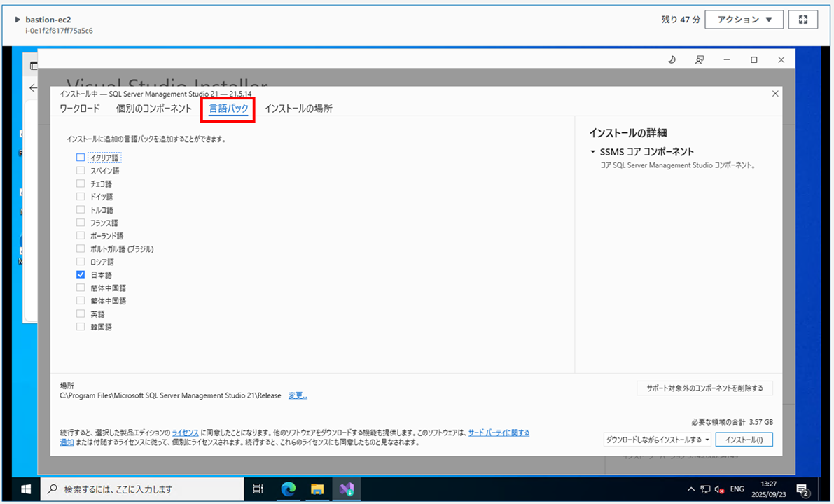
Task: Click the インストールの詳細 heading
Action: [x=627, y=133]
